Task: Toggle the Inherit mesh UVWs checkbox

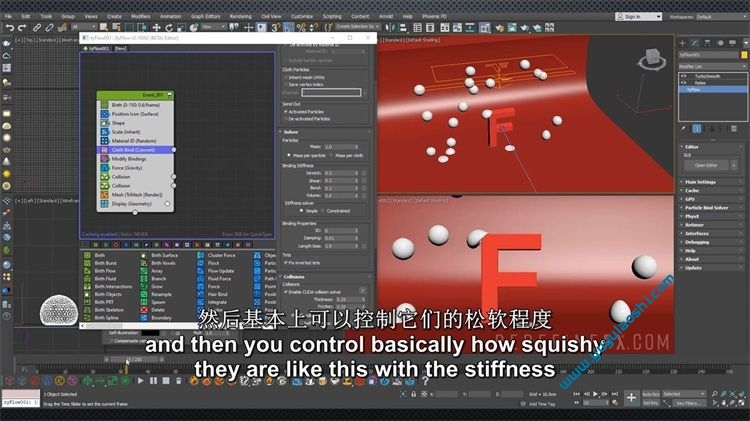Action: [286, 77]
